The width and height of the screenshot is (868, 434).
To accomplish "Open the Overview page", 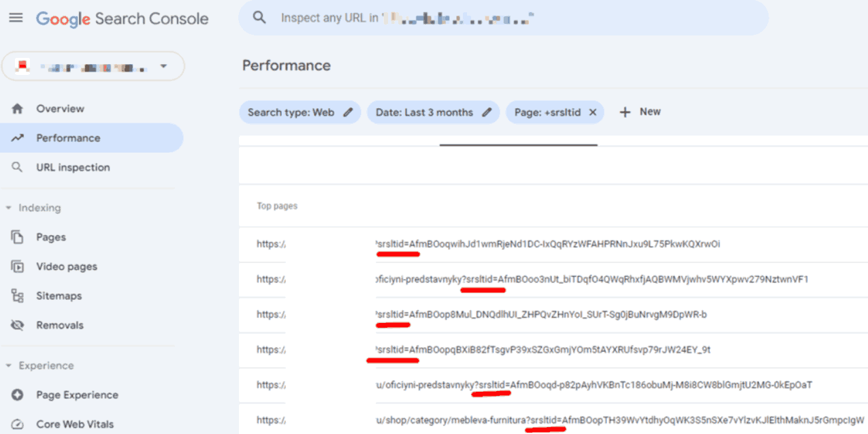I will [60, 109].
